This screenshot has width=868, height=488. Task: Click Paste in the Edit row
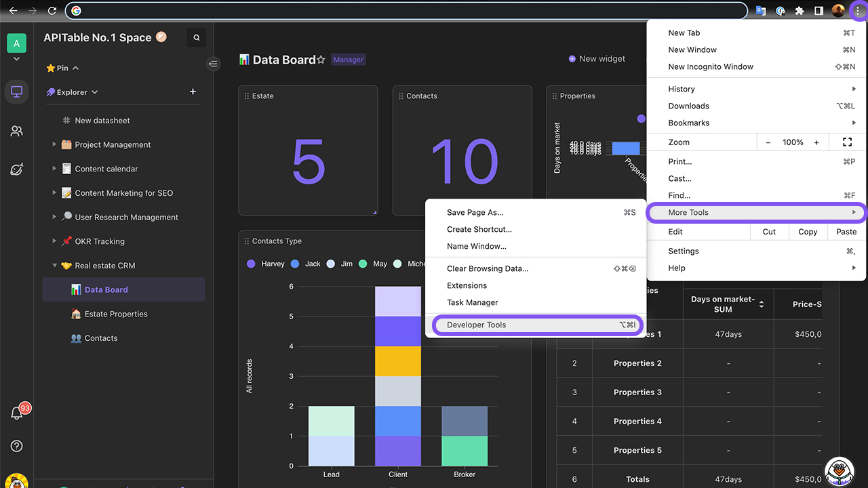(846, 232)
